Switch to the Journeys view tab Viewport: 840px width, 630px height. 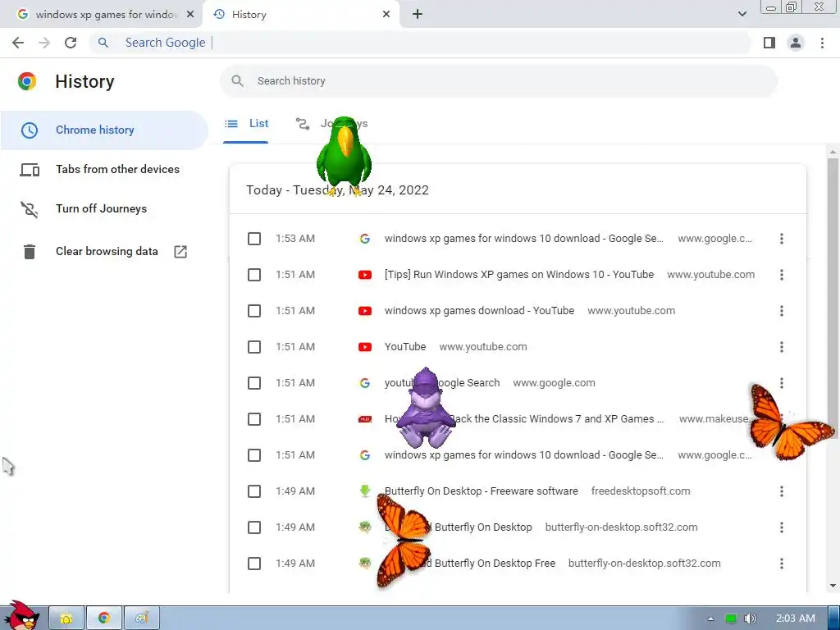click(x=331, y=124)
